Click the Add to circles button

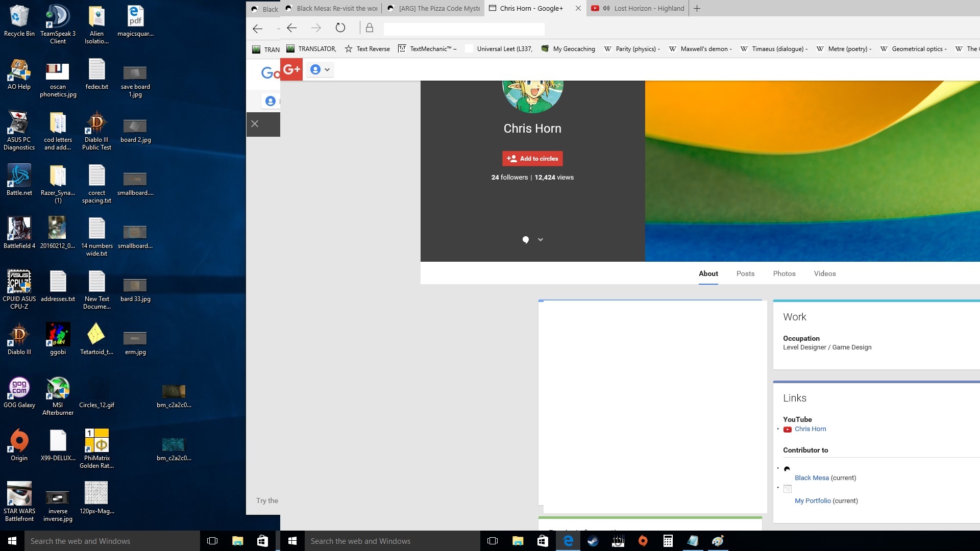click(532, 159)
